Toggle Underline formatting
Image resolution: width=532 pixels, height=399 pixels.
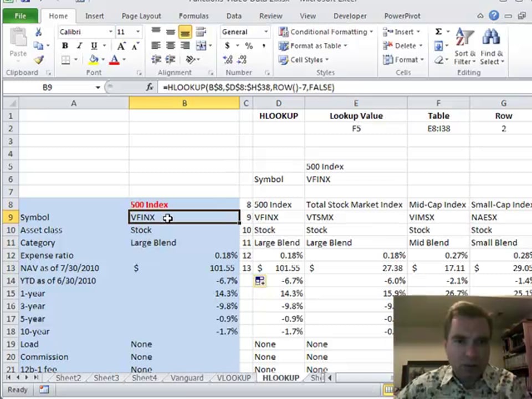[x=94, y=46]
